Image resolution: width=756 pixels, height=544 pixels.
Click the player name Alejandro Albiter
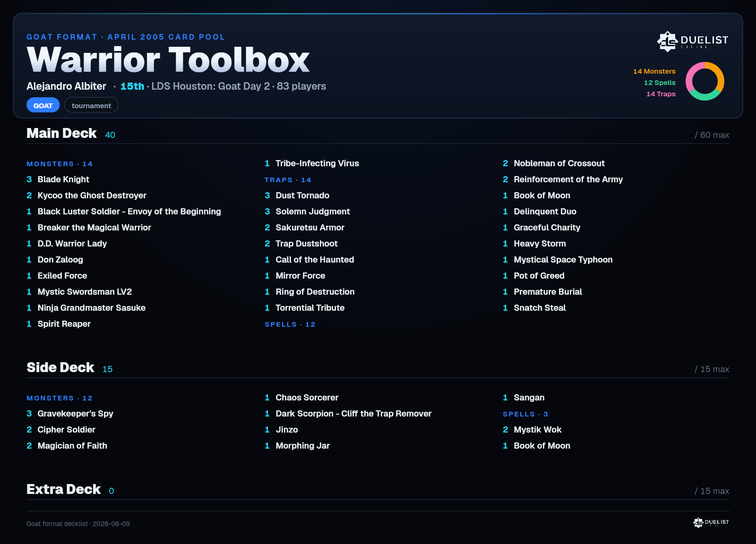pyautogui.click(x=66, y=86)
